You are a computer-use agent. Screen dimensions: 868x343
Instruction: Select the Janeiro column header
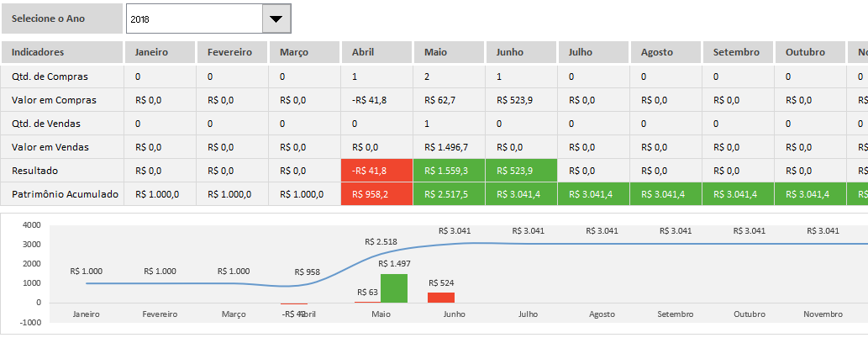pos(160,52)
